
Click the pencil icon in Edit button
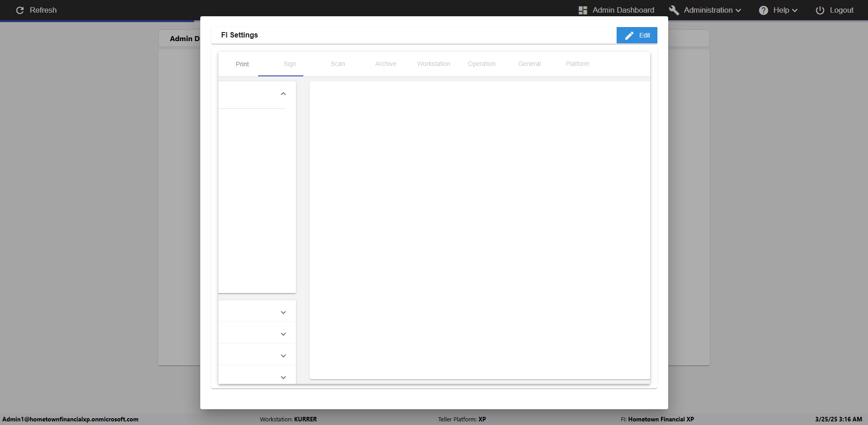629,35
